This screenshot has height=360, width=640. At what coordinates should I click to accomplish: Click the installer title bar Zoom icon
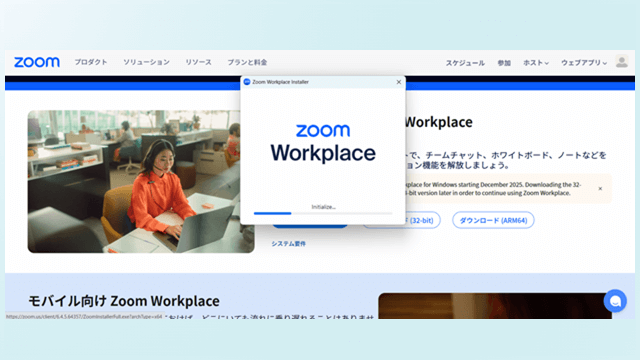tap(247, 82)
